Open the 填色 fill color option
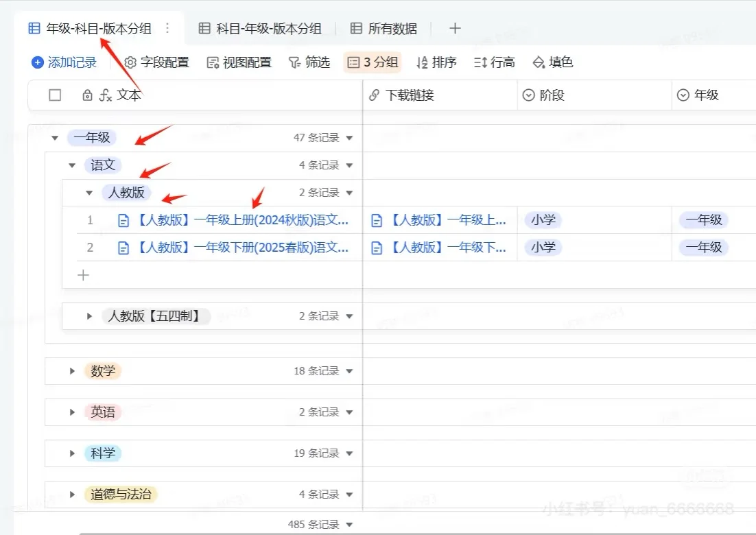 pyautogui.click(x=552, y=62)
